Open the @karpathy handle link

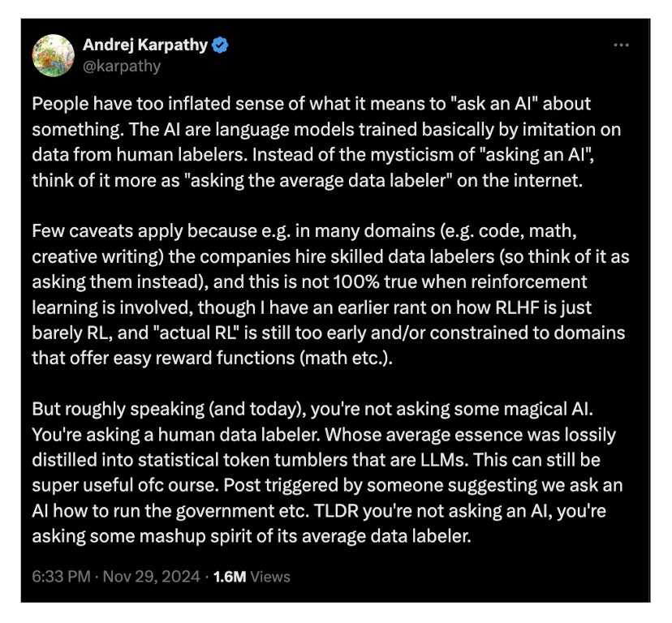(x=122, y=67)
